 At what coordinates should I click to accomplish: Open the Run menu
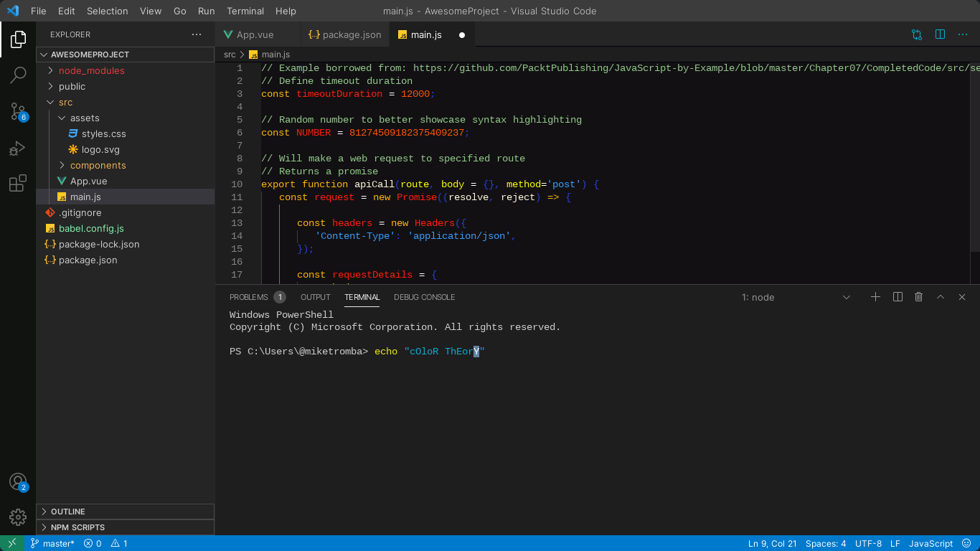tap(207, 11)
